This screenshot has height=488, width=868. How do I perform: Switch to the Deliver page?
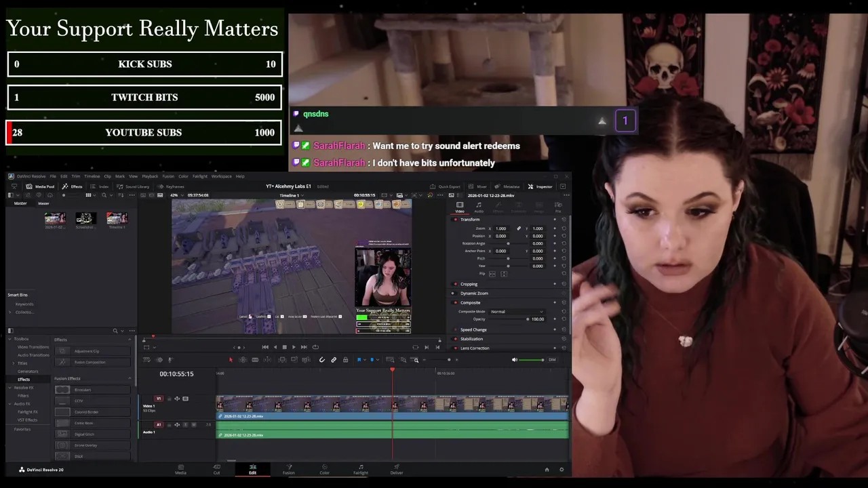[397, 469]
